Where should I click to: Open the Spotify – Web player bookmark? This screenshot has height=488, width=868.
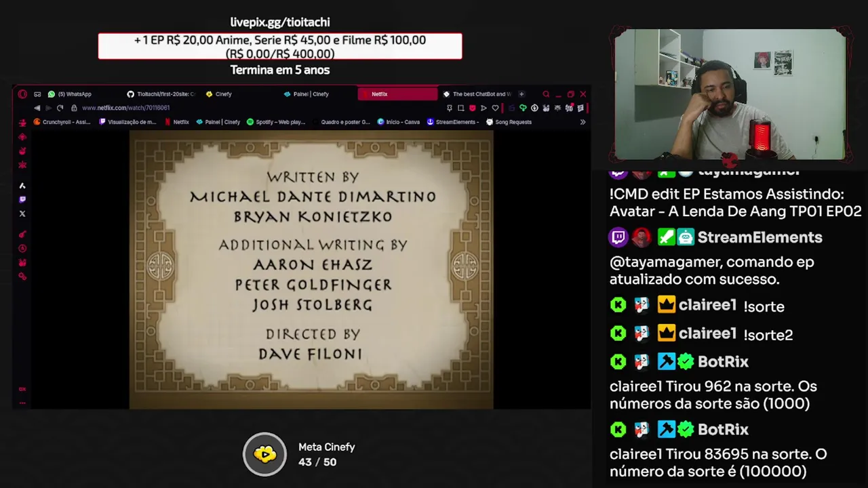coord(276,122)
